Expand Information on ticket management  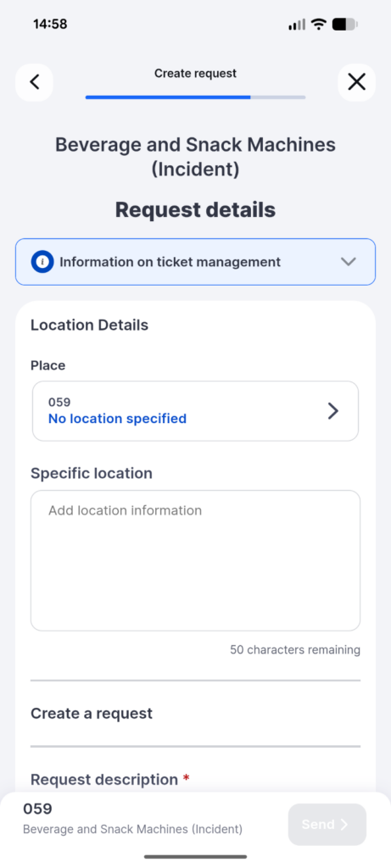coord(195,262)
